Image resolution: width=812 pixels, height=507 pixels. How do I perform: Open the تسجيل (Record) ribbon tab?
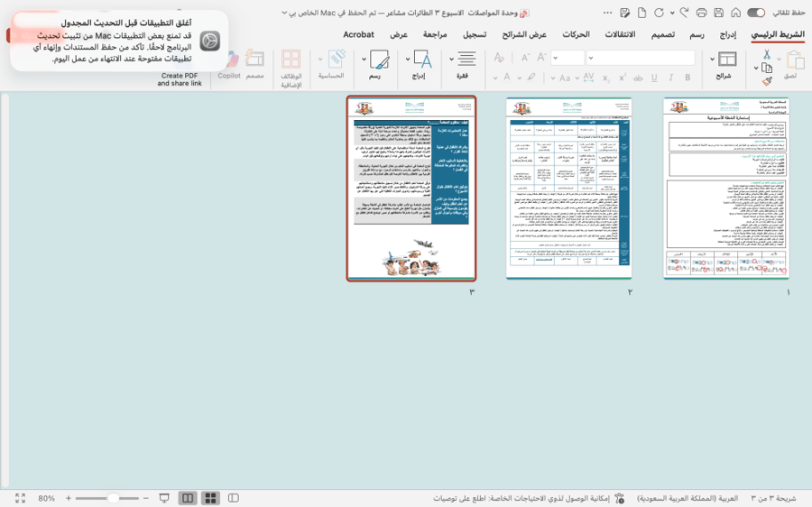(475, 34)
